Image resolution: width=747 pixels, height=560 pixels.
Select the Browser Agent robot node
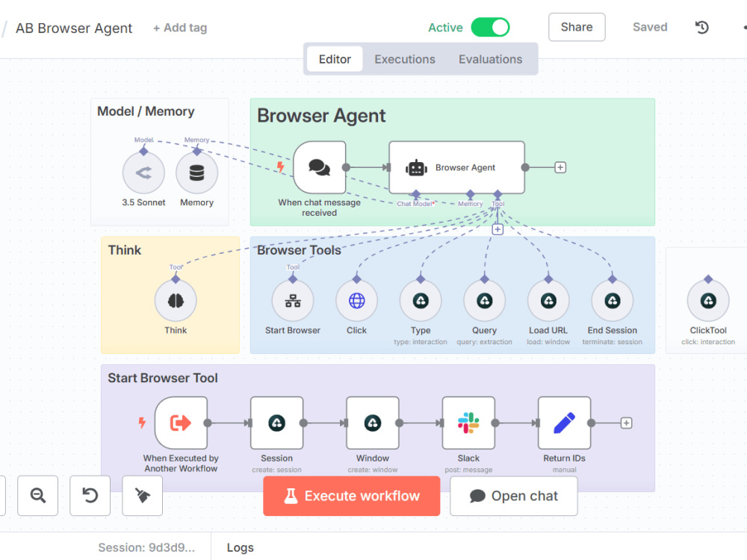pyautogui.click(x=457, y=167)
